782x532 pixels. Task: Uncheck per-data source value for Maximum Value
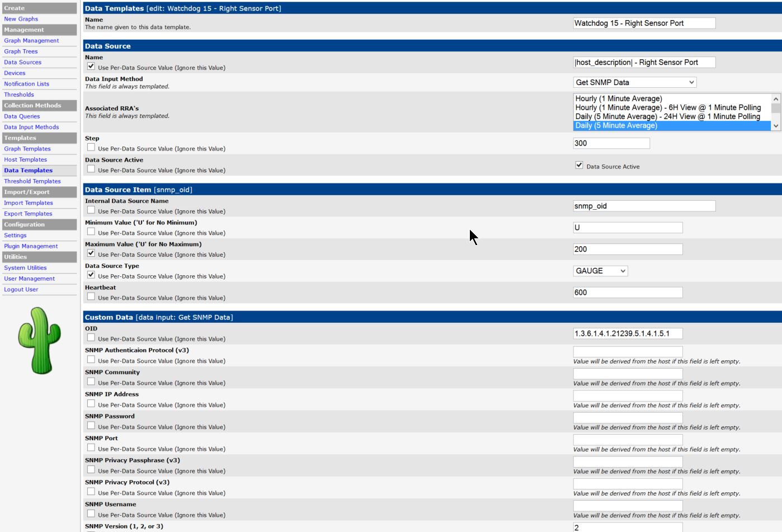[x=91, y=253]
